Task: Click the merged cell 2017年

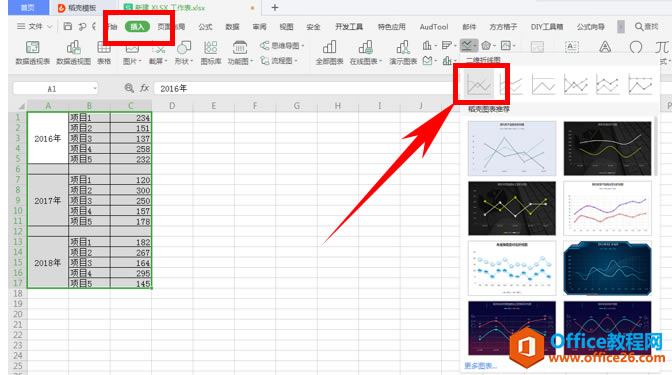Action: (x=48, y=201)
